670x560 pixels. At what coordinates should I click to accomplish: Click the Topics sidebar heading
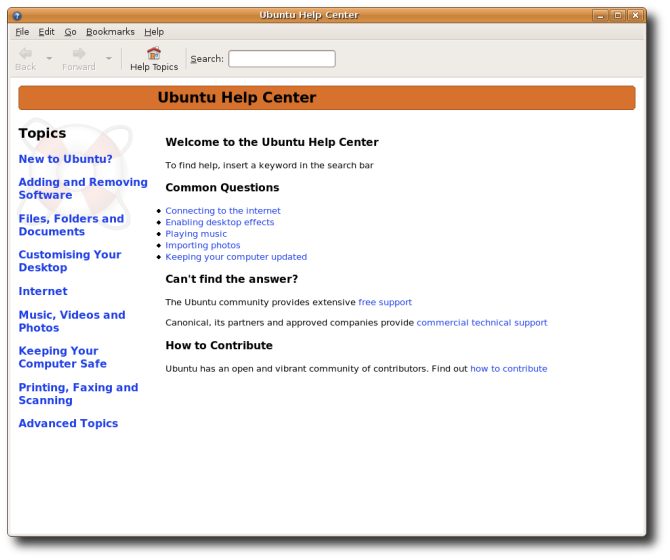coord(42,133)
